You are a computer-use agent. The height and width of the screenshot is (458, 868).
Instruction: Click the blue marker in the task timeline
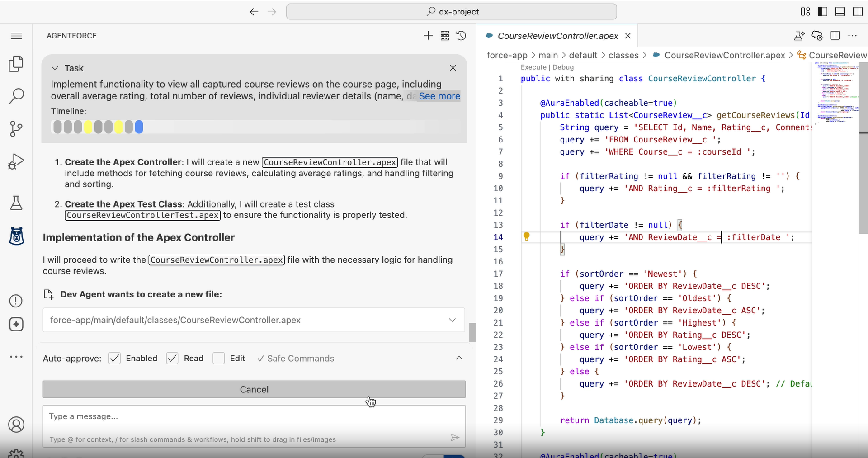point(139,127)
